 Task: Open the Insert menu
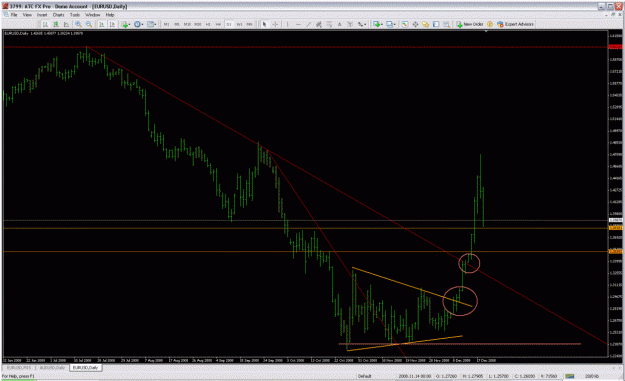click(42, 15)
